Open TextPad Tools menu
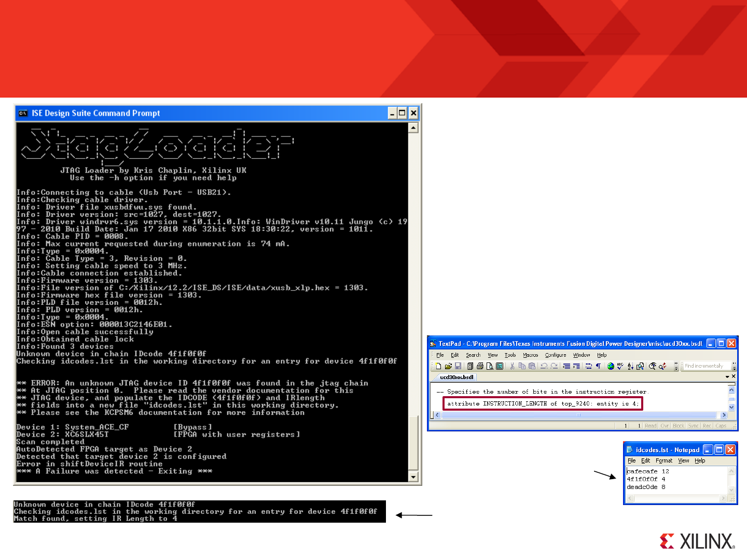Viewport: 747px width, 560px height. (510, 355)
